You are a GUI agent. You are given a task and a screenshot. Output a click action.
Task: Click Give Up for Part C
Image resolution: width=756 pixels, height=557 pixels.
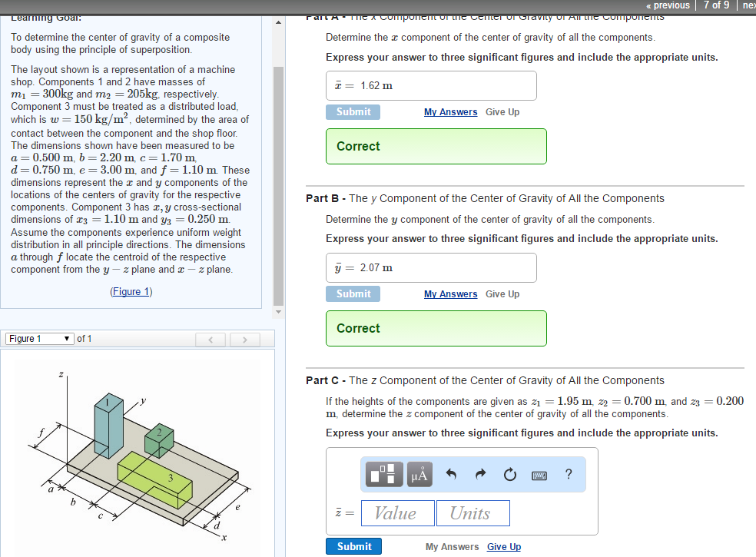click(x=503, y=546)
